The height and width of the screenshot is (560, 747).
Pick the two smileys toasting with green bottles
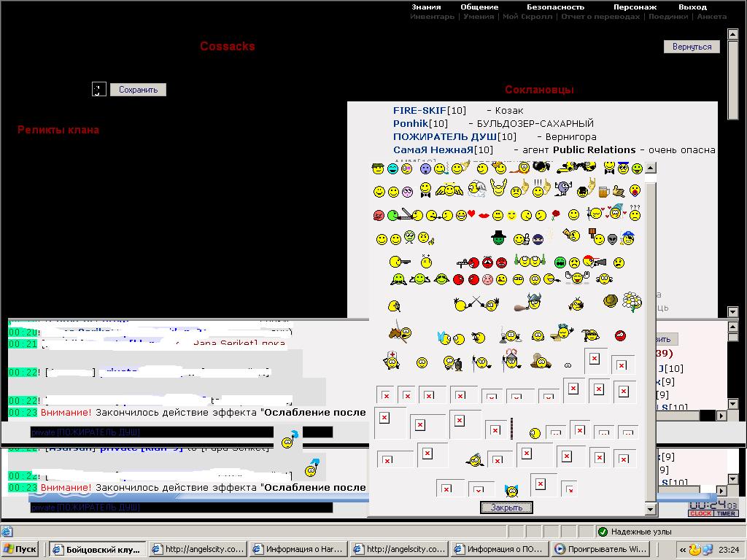[x=530, y=260]
